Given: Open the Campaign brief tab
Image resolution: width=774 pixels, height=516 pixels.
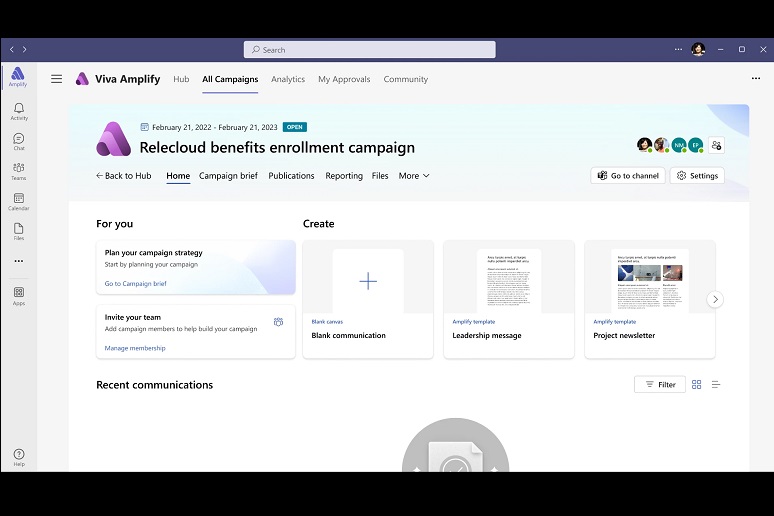Looking at the screenshot, I should click(x=228, y=176).
